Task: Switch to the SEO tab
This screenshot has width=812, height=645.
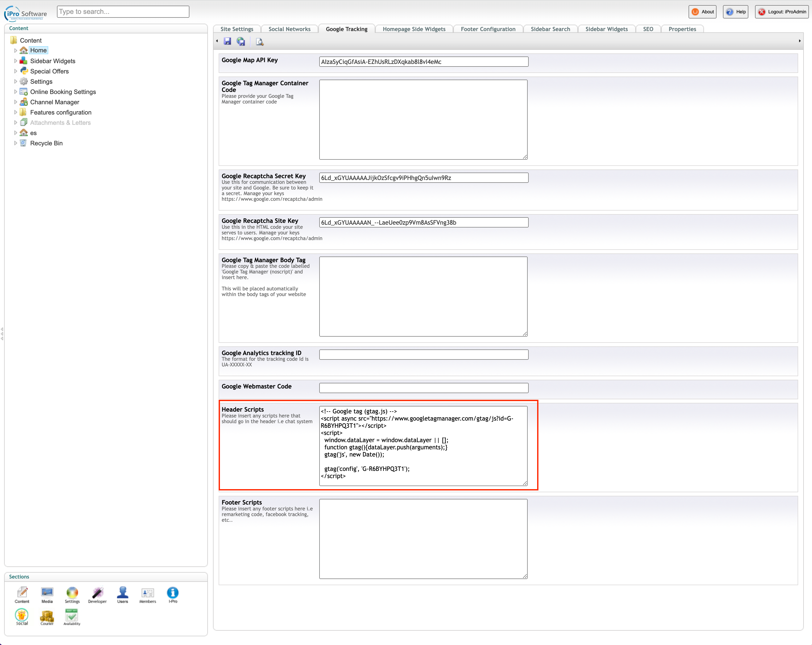Action: tap(648, 29)
